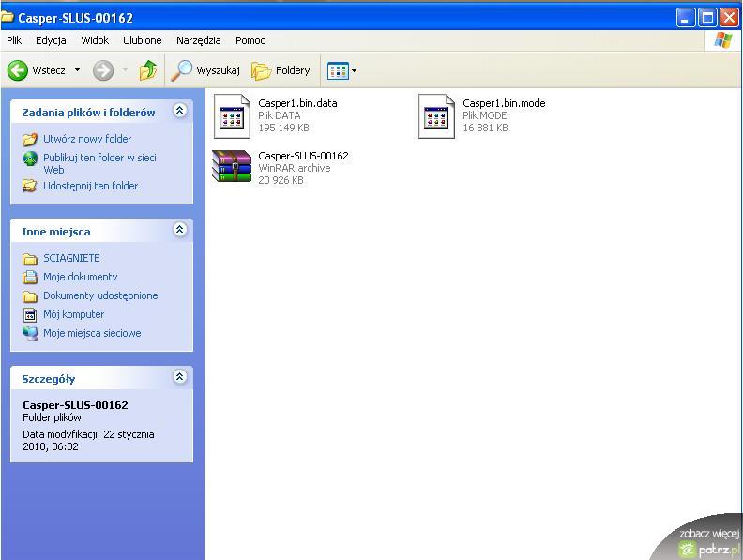Open the SCIAGNIETE folder link
The width and height of the screenshot is (743, 560).
click(71, 258)
